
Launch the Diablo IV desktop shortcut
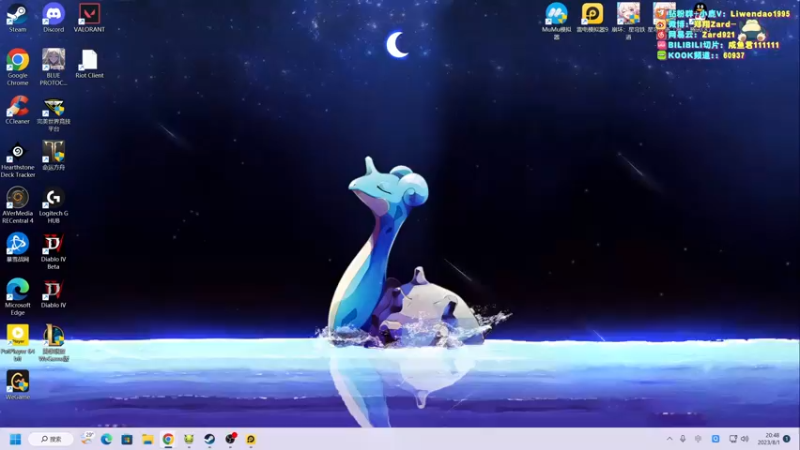tap(54, 293)
